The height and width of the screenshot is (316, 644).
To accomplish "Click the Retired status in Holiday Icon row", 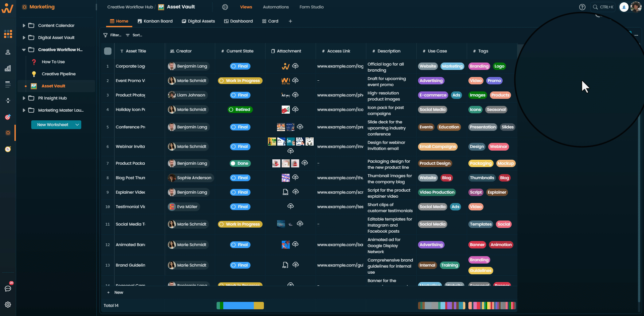I will click(x=240, y=110).
